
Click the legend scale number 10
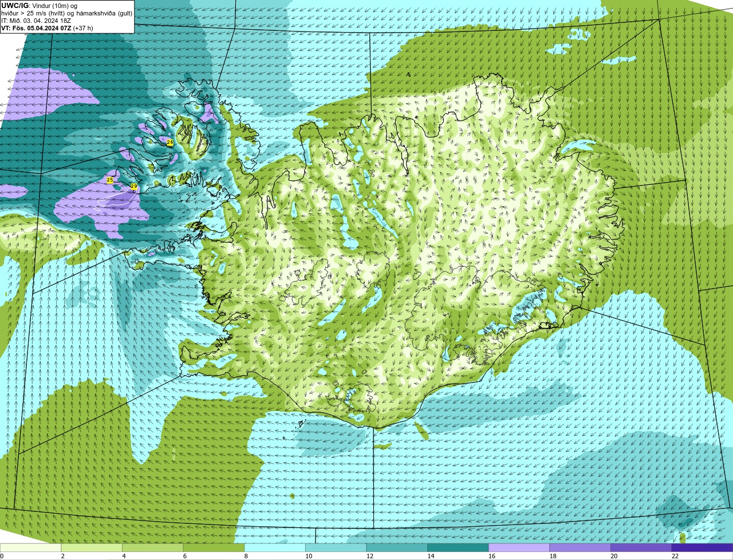point(309,556)
